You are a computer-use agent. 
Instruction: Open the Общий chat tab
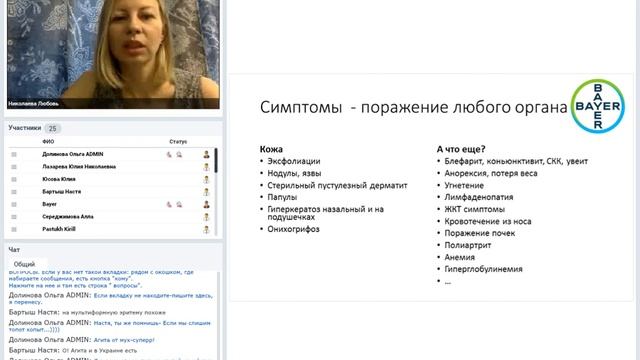[x=24, y=264]
